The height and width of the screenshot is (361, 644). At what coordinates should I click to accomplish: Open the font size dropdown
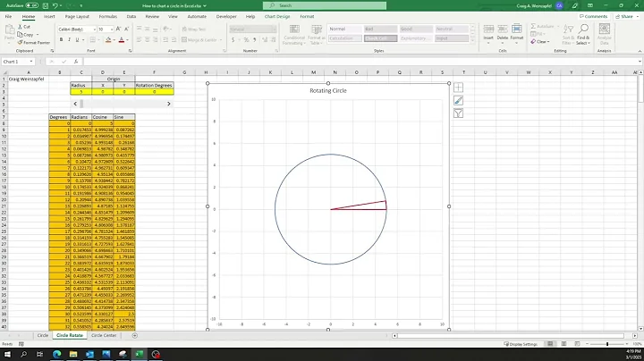(112, 29)
